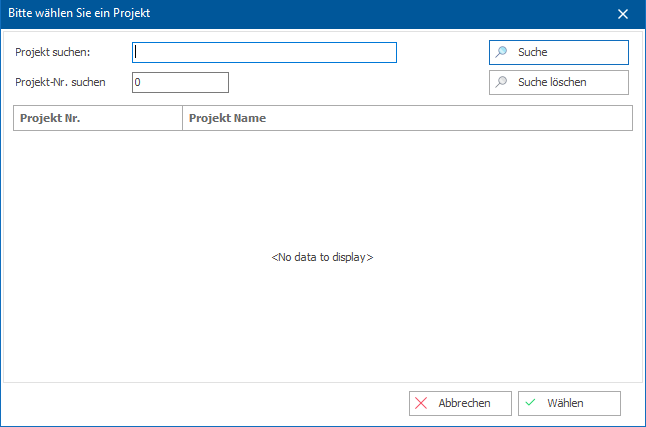Click the Suche button
646x427 pixels.
tap(559, 52)
